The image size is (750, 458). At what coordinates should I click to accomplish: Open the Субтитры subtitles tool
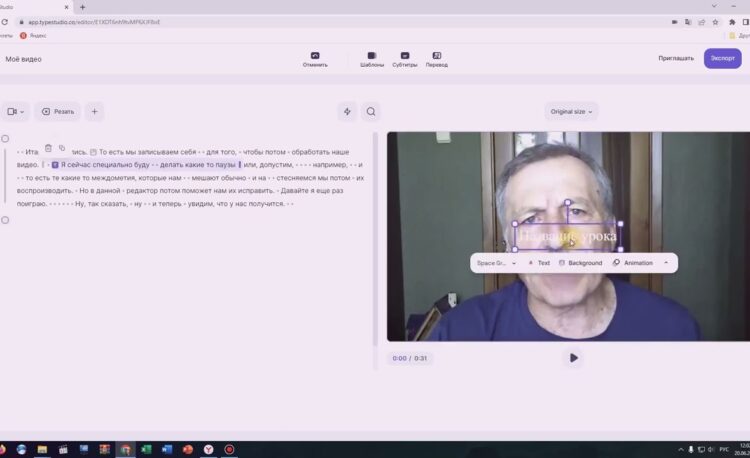click(x=405, y=56)
